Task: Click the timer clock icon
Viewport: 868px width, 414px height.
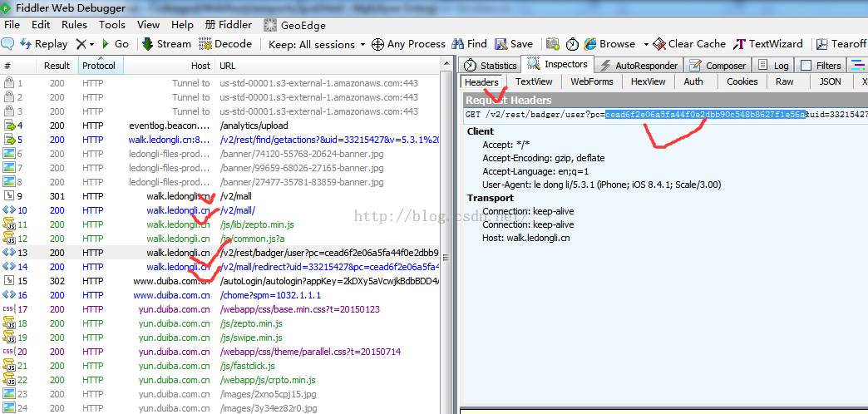Action: click(572, 44)
